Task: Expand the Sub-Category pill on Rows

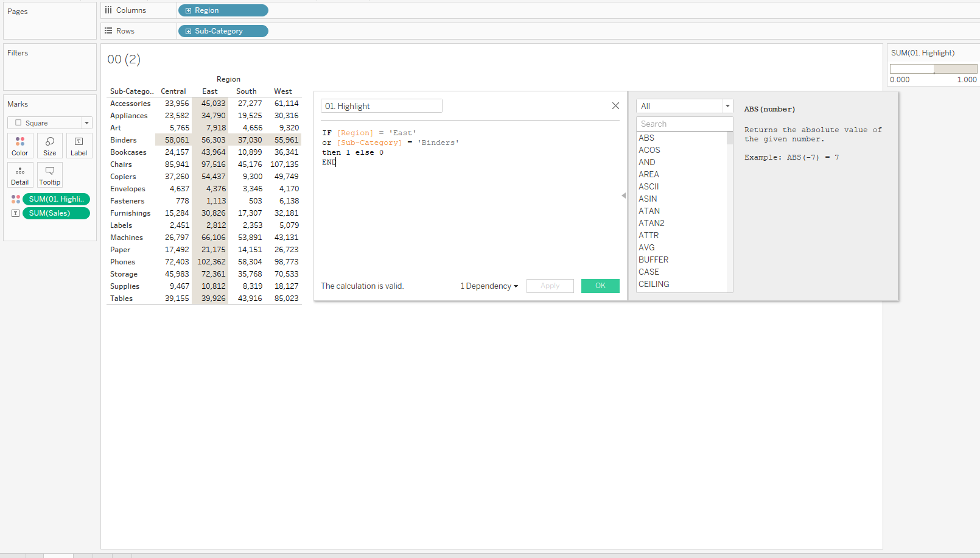Action: click(189, 31)
